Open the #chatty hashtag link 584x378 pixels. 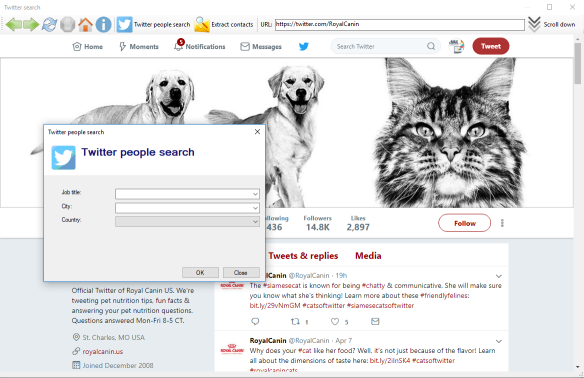point(373,286)
